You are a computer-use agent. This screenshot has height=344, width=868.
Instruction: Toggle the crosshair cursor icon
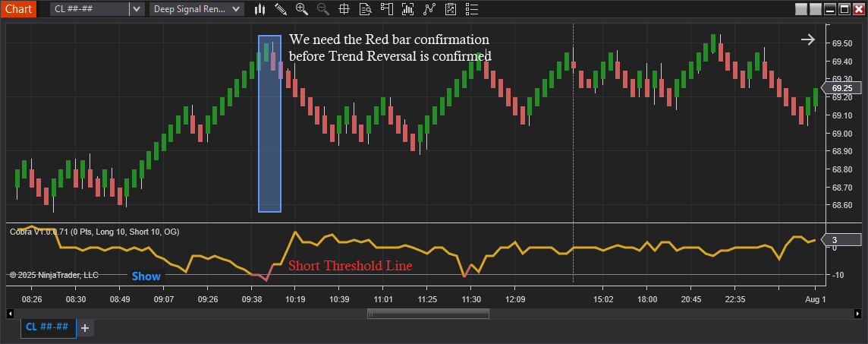pos(344,9)
